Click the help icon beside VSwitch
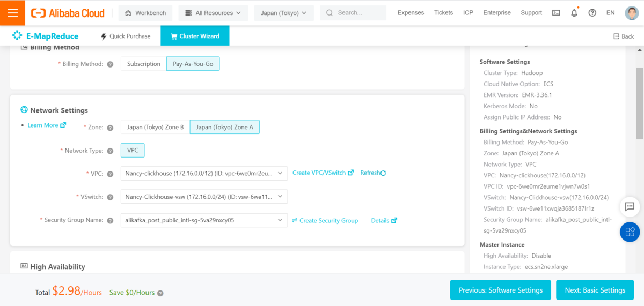The image size is (644, 306). (110, 197)
